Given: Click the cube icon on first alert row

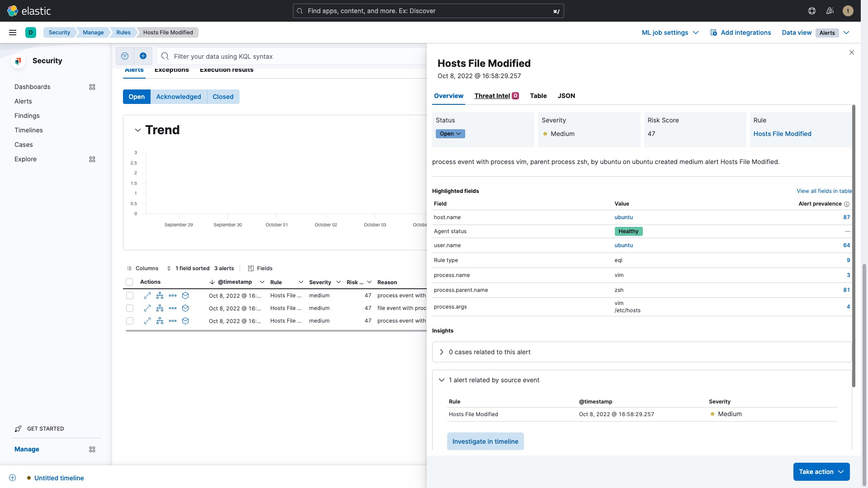Looking at the screenshot, I should pos(185,296).
